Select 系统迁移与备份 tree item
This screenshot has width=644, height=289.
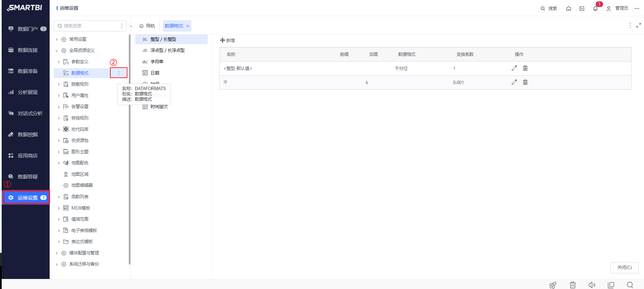pos(84,264)
